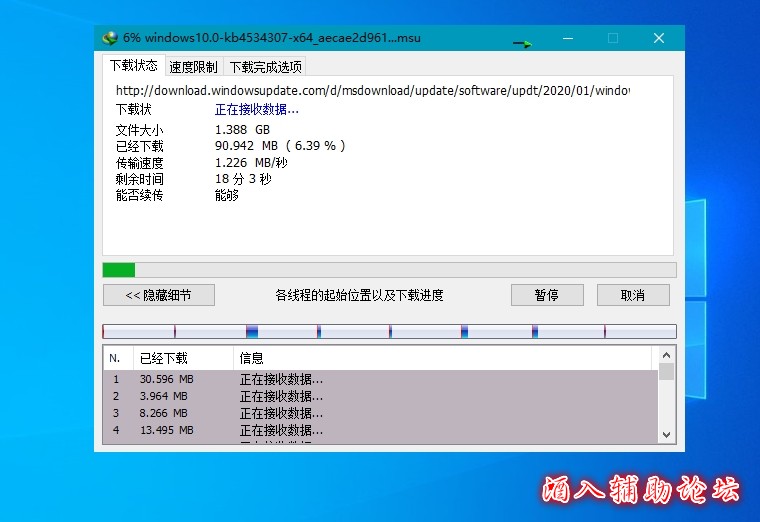760x522 pixels.
Task: Click the IDM icon in the title bar
Action: pyautogui.click(x=110, y=38)
